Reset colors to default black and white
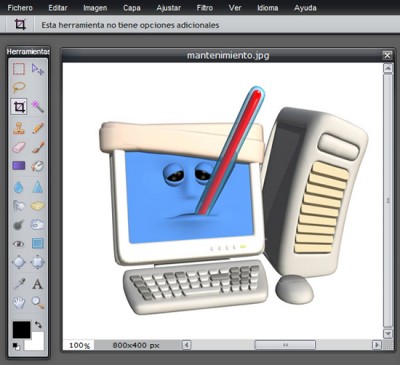400x365 pixels. (x=16, y=346)
